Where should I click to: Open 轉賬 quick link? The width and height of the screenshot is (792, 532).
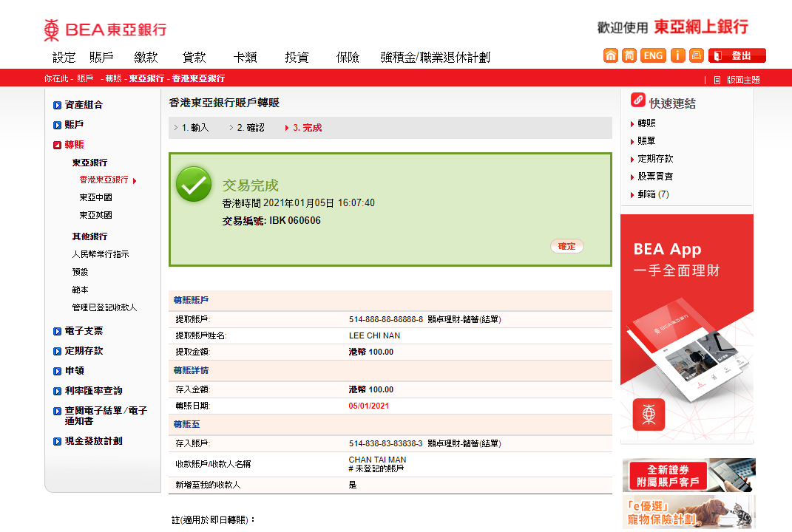(x=646, y=123)
